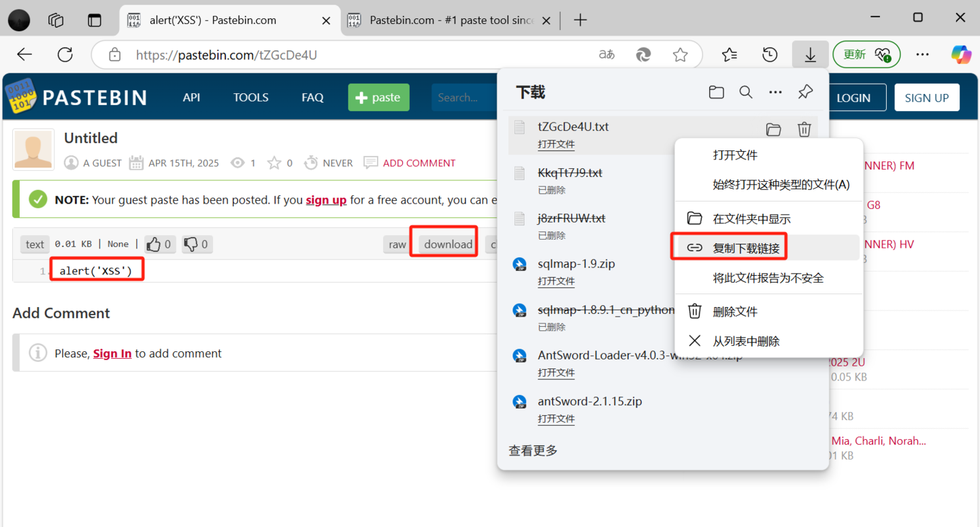The height and width of the screenshot is (527, 980).
Task: Switch to second Pastebin.com tab
Action: pos(449,20)
